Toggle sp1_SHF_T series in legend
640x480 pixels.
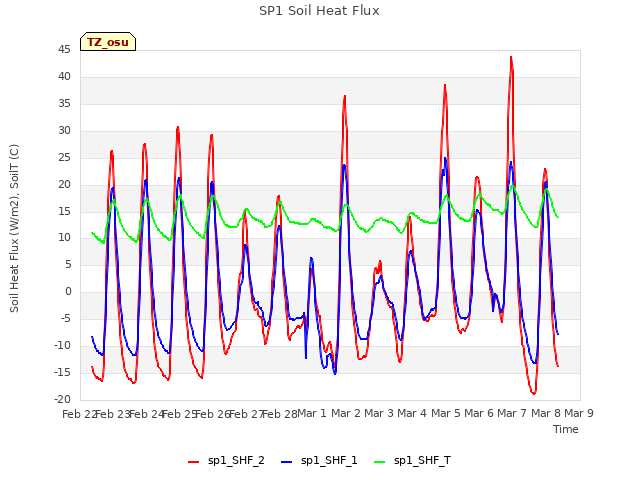(413, 461)
